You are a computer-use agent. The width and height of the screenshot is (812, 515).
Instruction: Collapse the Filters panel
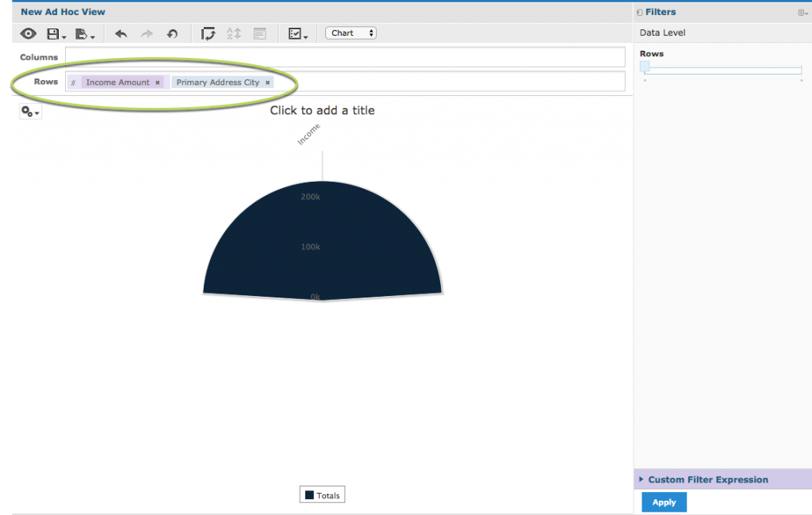coord(639,12)
